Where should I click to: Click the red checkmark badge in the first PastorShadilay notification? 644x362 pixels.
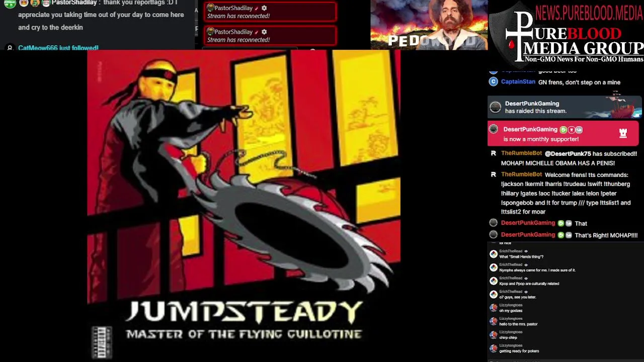pyautogui.click(x=257, y=8)
